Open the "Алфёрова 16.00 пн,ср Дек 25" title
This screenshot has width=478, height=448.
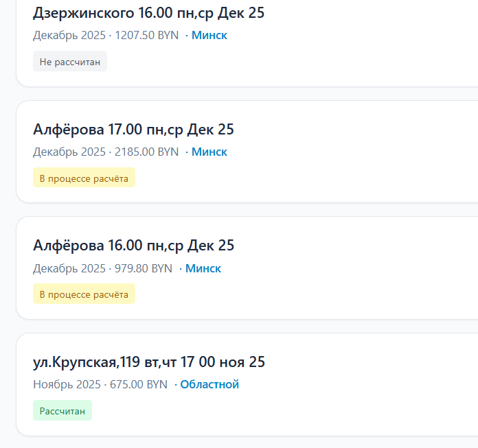[x=133, y=246]
